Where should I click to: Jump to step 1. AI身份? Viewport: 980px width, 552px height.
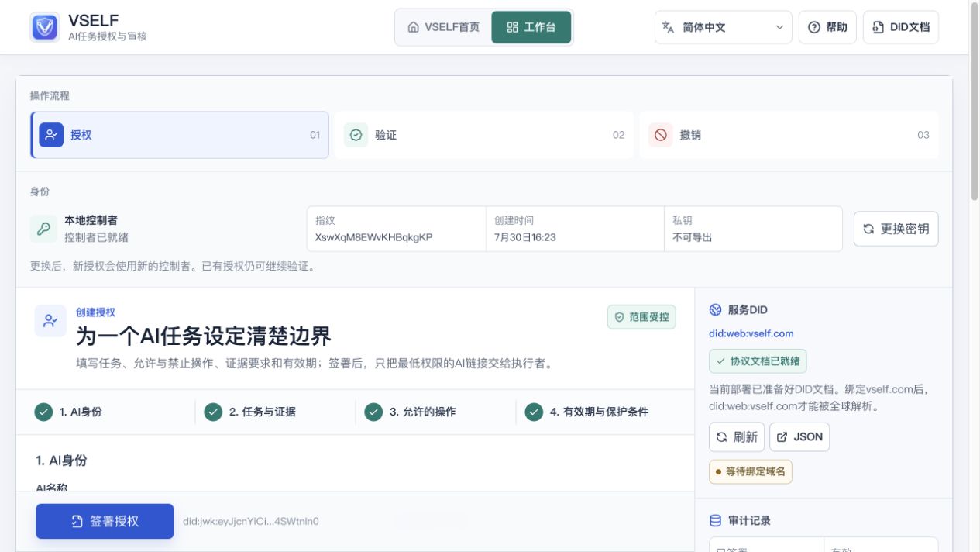(81, 412)
